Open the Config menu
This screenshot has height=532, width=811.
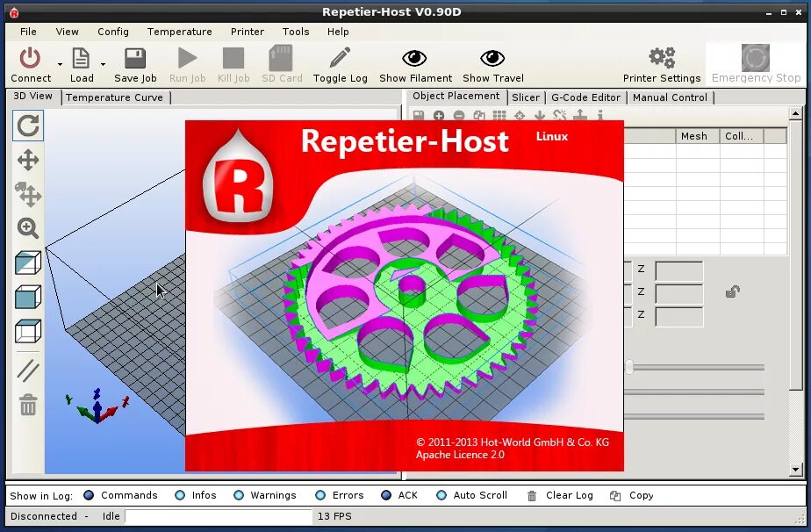point(112,32)
